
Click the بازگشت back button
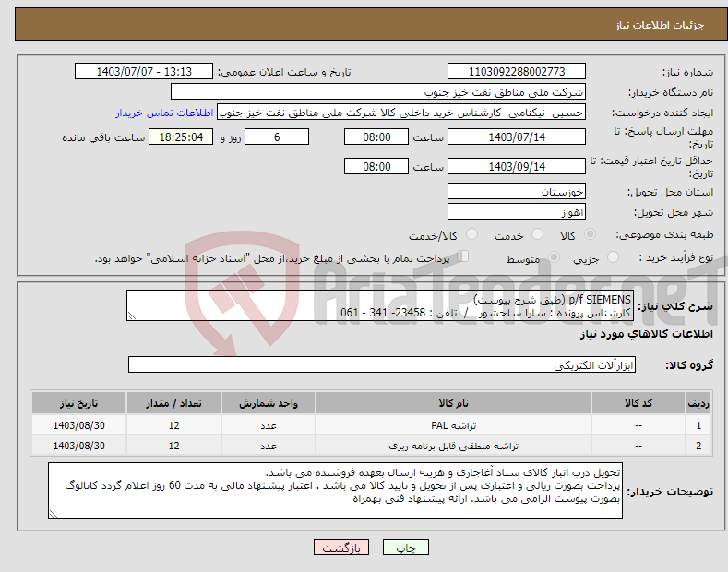pyautogui.click(x=341, y=547)
